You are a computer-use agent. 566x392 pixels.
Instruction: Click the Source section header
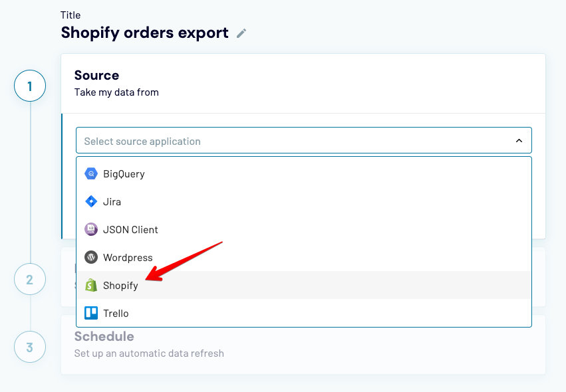tap(97, 75)
